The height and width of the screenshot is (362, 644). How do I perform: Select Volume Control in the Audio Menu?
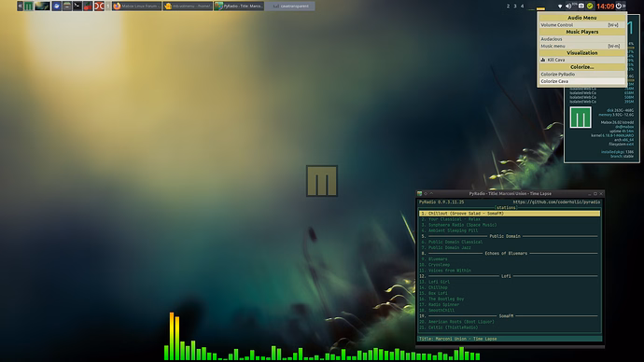coord(581,25)
